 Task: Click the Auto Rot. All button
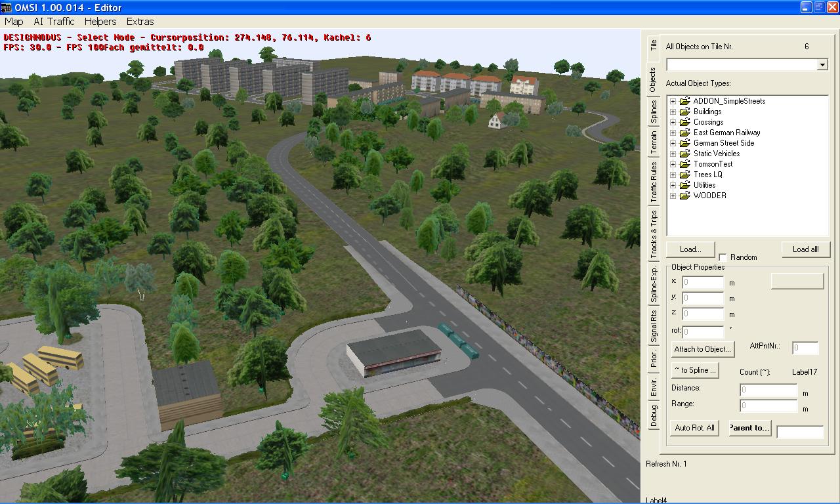tap(694, 428)
